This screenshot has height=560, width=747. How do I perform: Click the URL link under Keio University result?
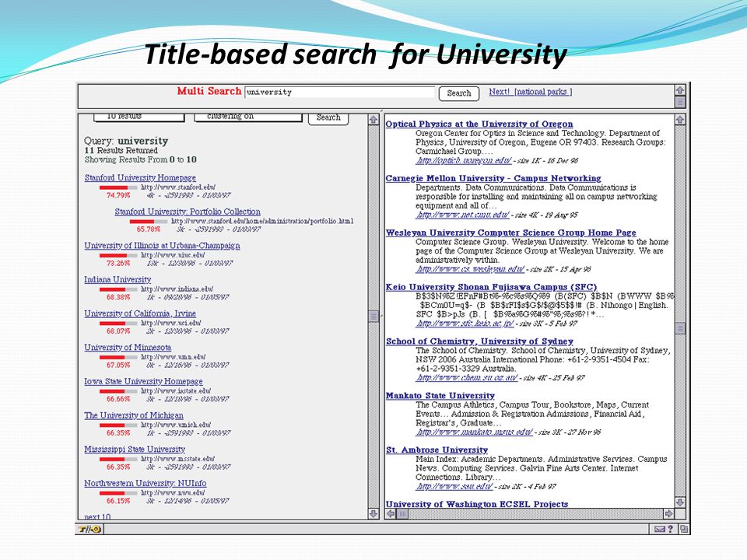coord(465,324)
